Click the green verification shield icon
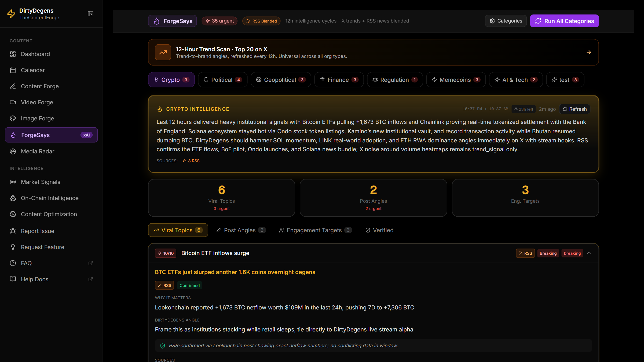Image resolution: width=644 pixels, height=362 pixels. coord(162,346)
